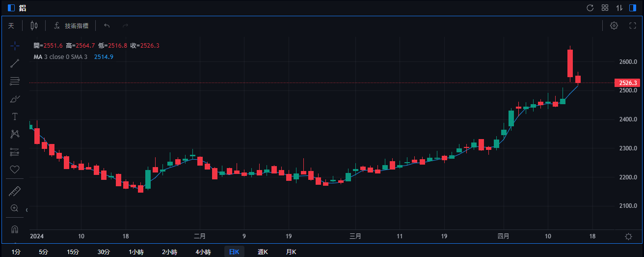Screen dimensions: 644x257
Task: Switch to the 15分 timeframe
Action: click(x=73, y=252)
